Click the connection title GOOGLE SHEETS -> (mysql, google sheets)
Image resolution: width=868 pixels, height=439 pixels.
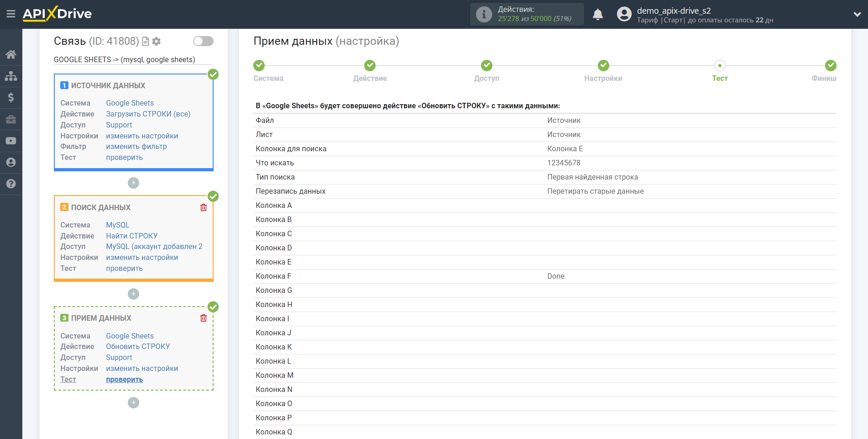125,59
